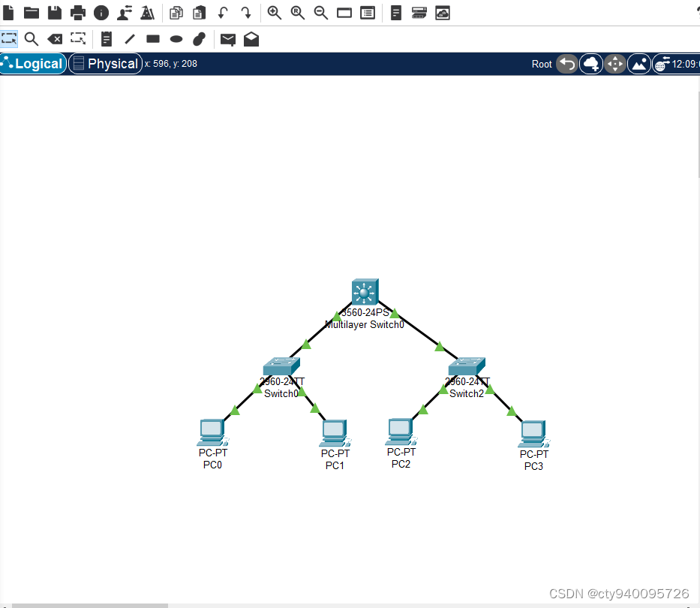Image resolution: width=700 pixels, height=608 pixels.
Task: Click the vertical scrollbar on the right
Action: [698, 134]
